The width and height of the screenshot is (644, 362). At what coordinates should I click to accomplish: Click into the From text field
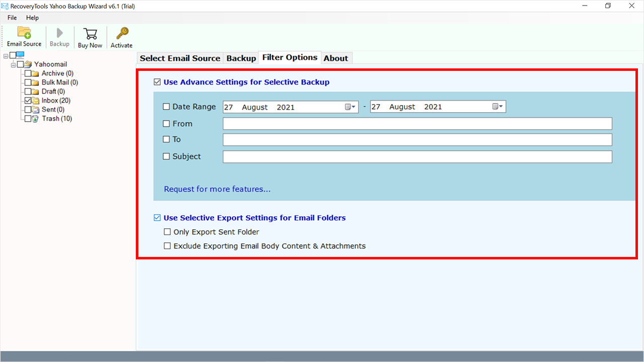coord(418,124)
